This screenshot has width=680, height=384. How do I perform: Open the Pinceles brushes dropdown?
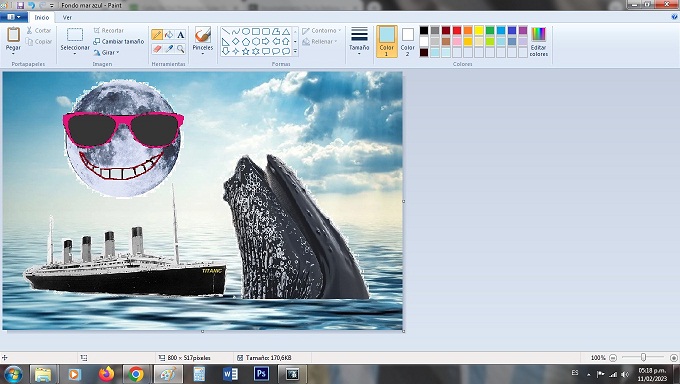203,54
